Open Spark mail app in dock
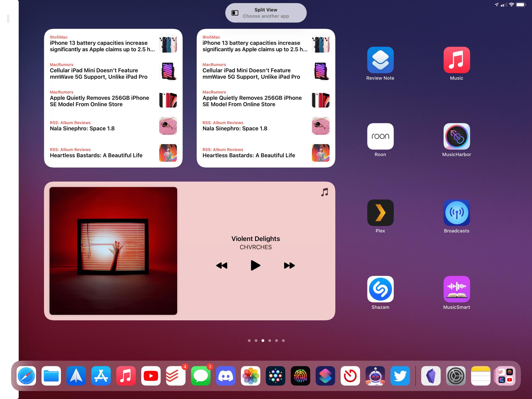532x399 pixels. point(76,376)
